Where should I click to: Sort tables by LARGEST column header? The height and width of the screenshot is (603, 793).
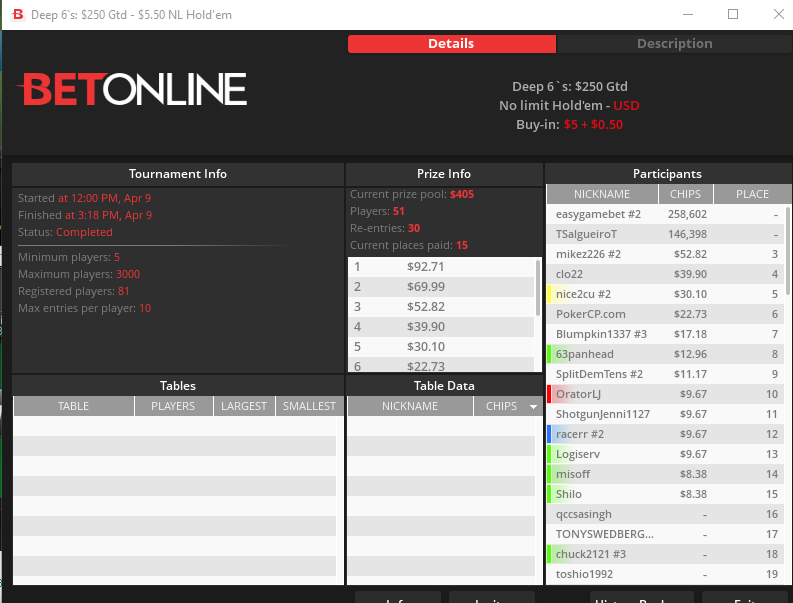(x=244, y=406)
